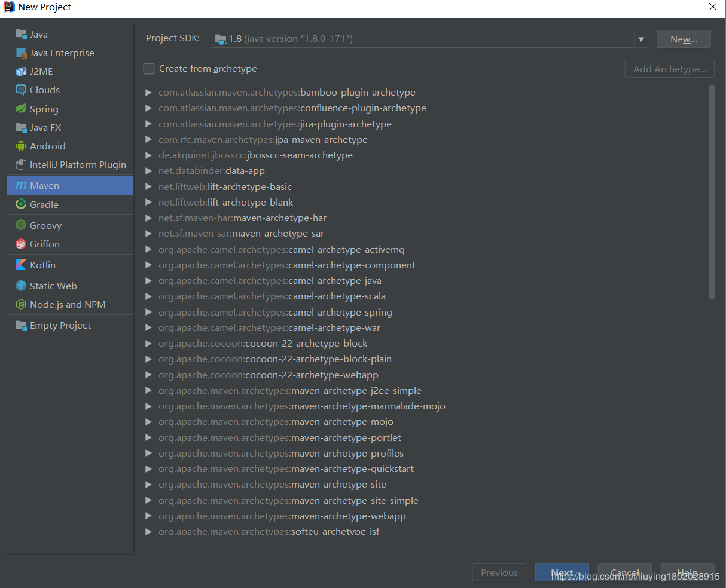The width and height of the screenshot is (726, 588).
Task: Select maven-archetype-portlet row text
Action: click(x=280, y=437)
